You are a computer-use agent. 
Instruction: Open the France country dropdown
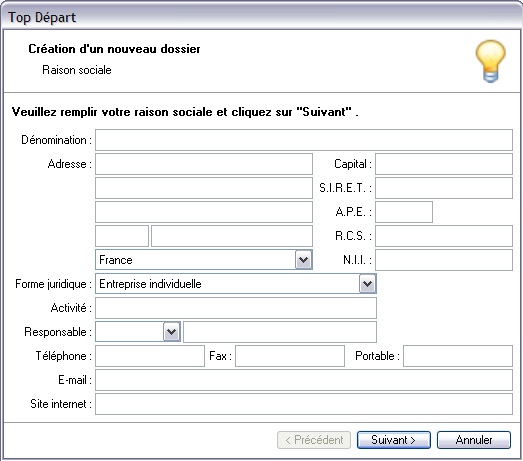tap(304, 260)
